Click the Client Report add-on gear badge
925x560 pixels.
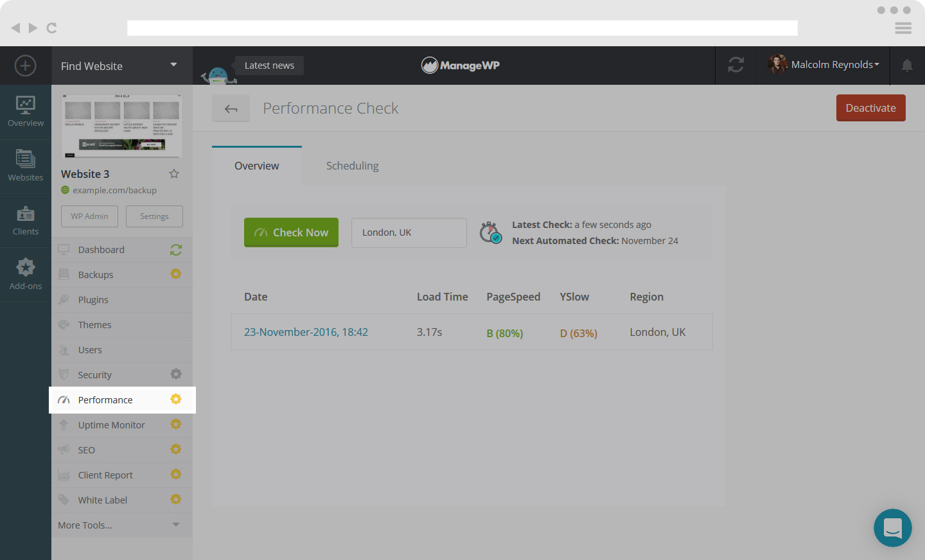point(176,475)
